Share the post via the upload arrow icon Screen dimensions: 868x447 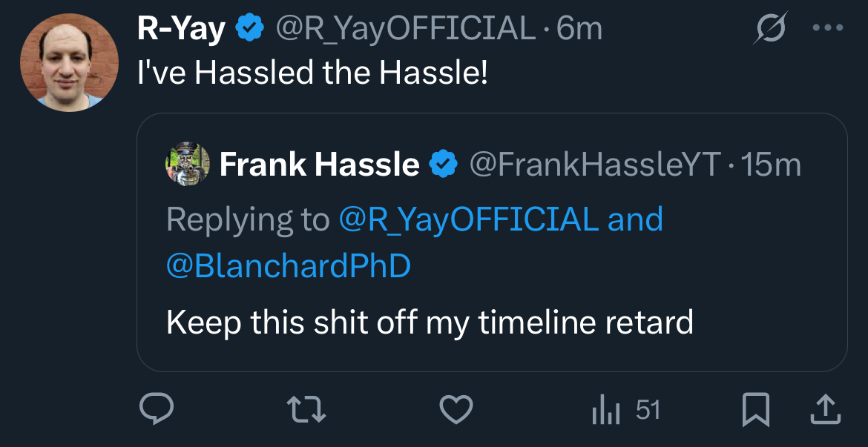[824, 410]
